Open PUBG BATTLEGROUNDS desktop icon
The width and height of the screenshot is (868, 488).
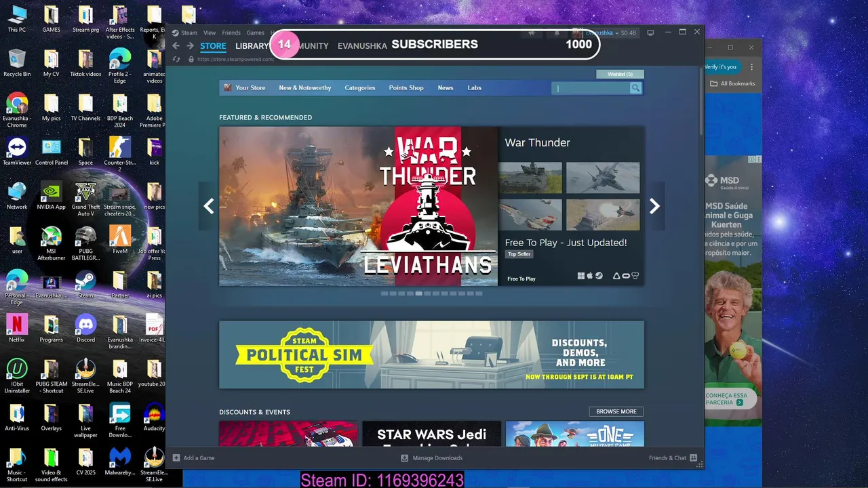85,243
